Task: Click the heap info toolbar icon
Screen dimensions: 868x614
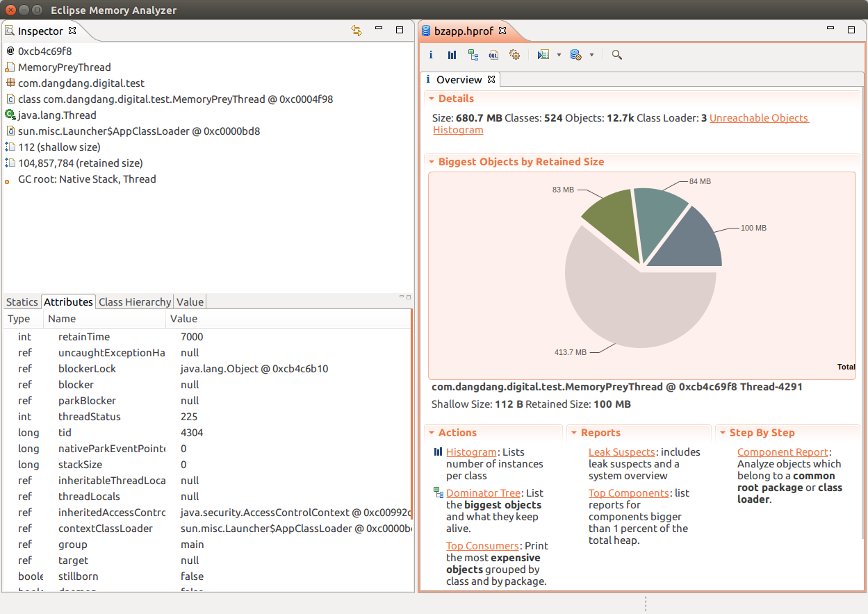Action: pyautogui.click(x=431, y=55)
